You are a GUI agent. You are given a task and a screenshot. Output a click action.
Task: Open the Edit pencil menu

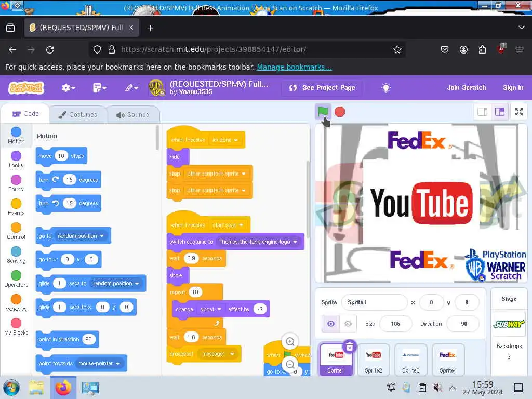pyautogui.click(x=131, y=88)
